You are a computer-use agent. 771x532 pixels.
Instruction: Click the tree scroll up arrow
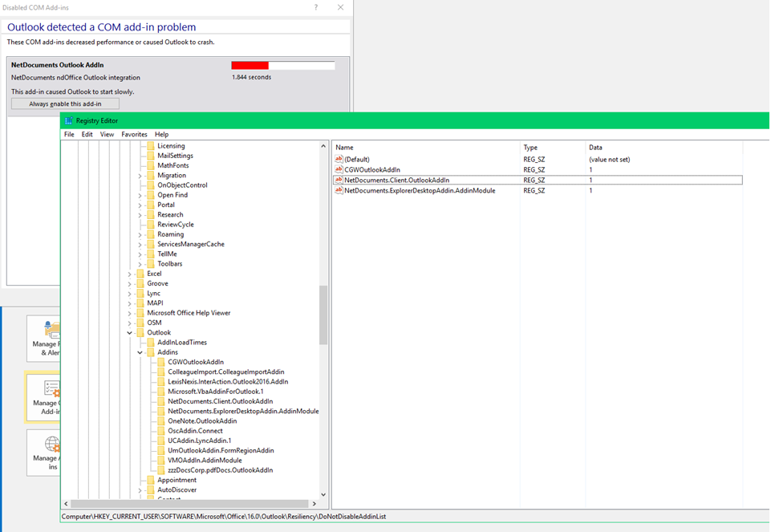coord(323,146)
